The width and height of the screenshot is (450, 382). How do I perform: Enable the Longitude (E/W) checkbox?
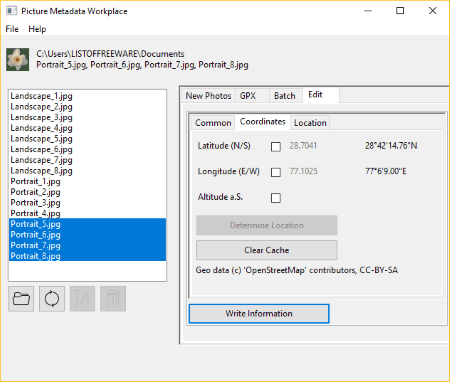click(276, 172)
